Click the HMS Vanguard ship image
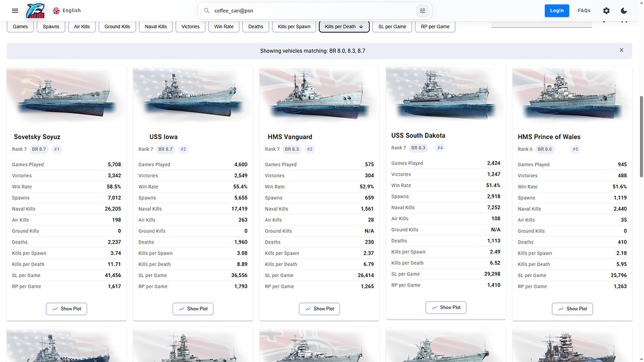 tap(319, 95)
